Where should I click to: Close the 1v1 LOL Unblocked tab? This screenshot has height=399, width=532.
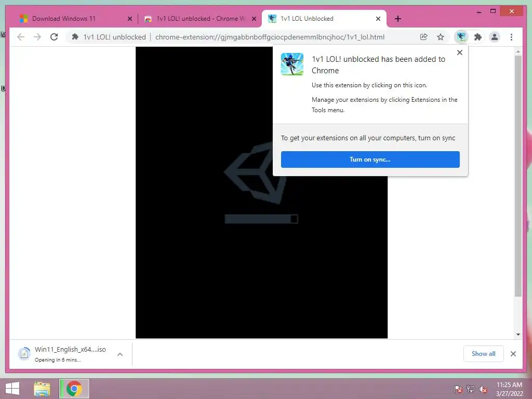(378, 19)
